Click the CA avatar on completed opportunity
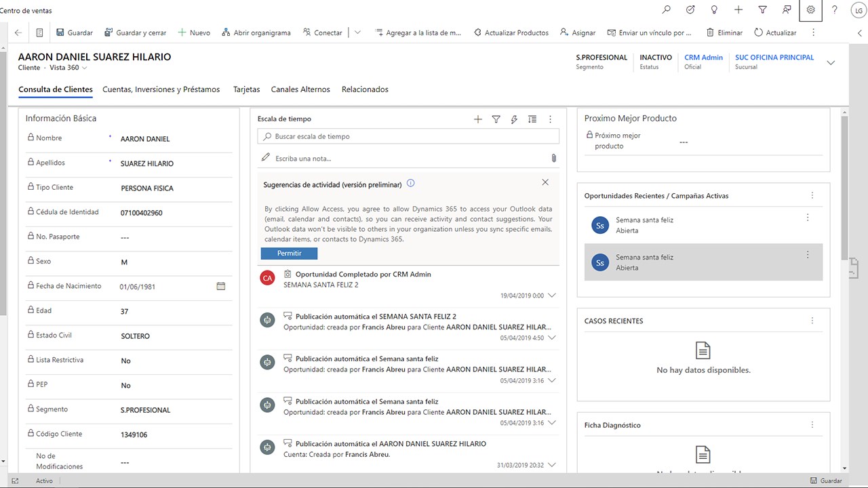The height and width of the screenshot is (488, 868). click(x=268, y=278)
